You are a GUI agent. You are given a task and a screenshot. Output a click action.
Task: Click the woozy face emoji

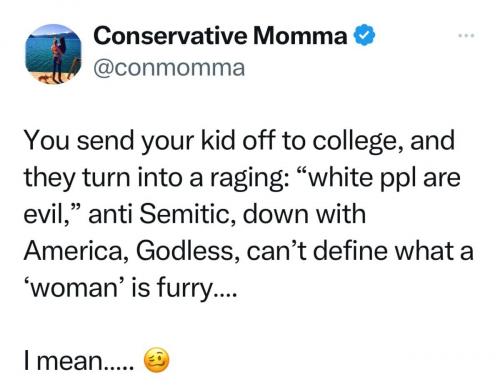156,360
